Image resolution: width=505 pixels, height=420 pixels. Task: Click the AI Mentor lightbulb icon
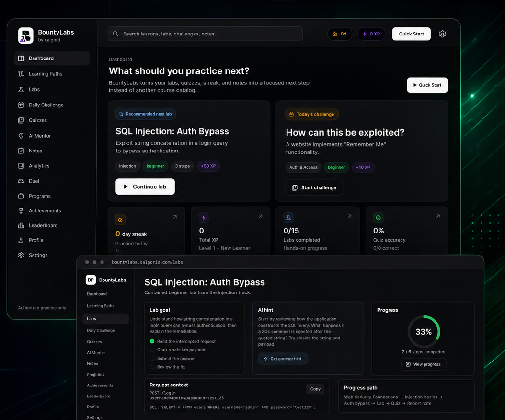pyautogui.click(x=21, y=136)
